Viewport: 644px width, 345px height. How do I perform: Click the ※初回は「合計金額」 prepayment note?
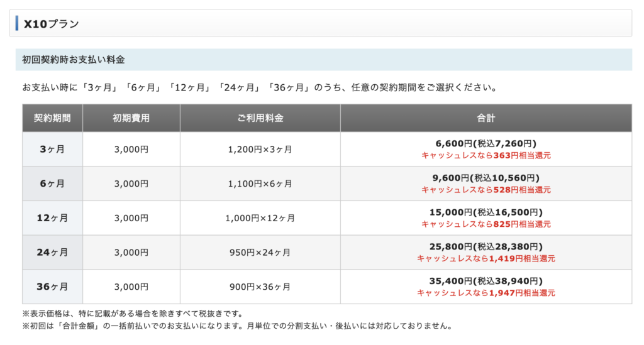(x=238, y=326)
